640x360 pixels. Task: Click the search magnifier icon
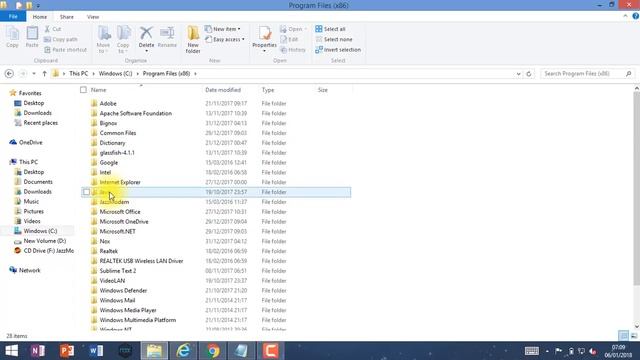(x=629, y=74)
